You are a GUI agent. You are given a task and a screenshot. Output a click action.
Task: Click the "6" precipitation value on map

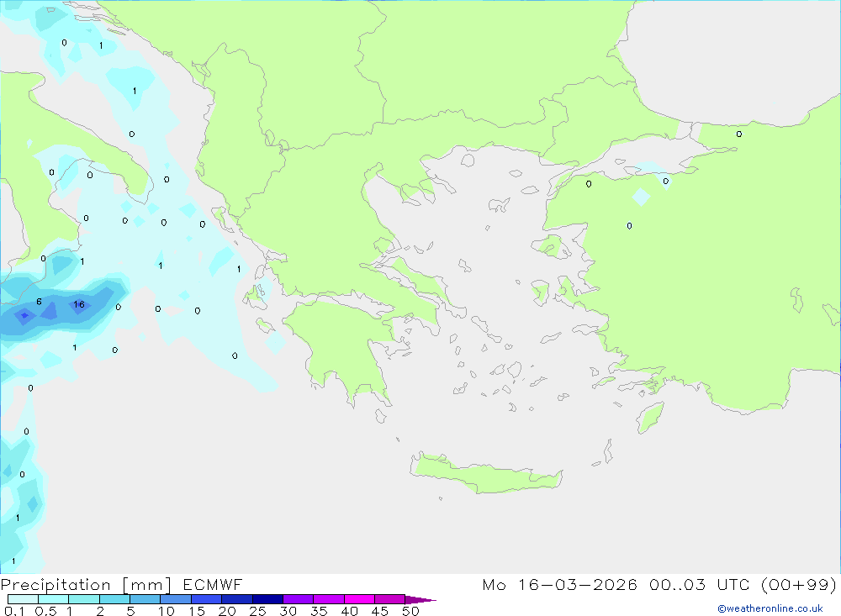[x=40, y=302]
